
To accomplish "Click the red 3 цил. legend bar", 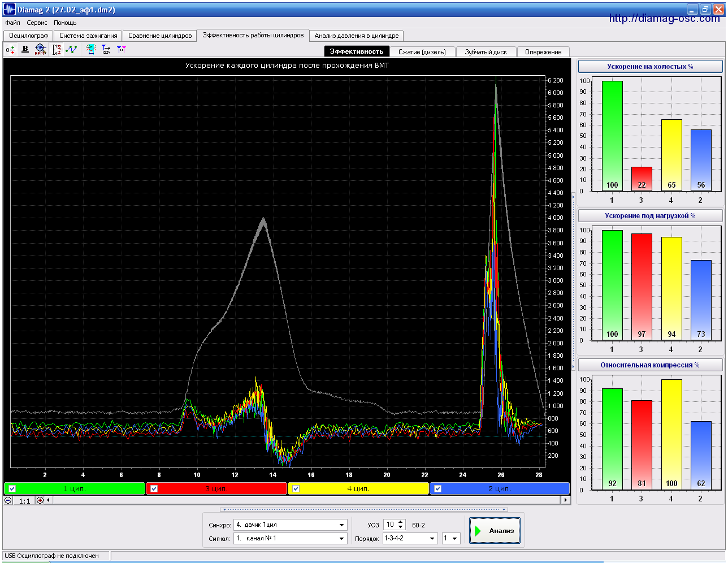I will 216,489.
